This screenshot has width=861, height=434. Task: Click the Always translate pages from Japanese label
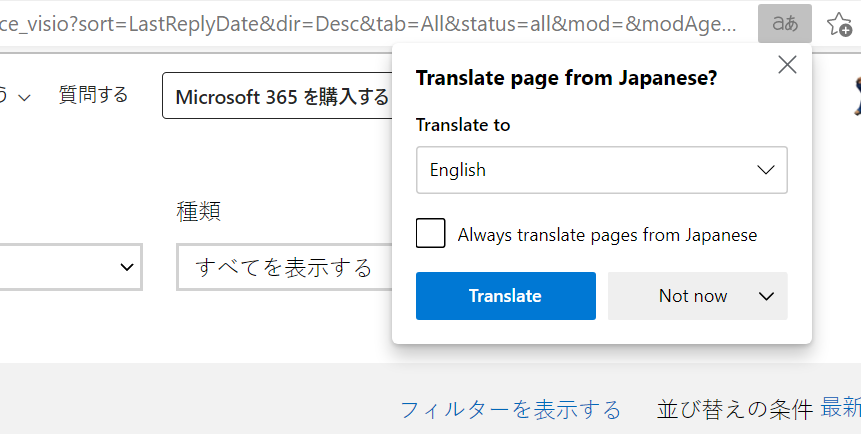click(x=607, y=235)
